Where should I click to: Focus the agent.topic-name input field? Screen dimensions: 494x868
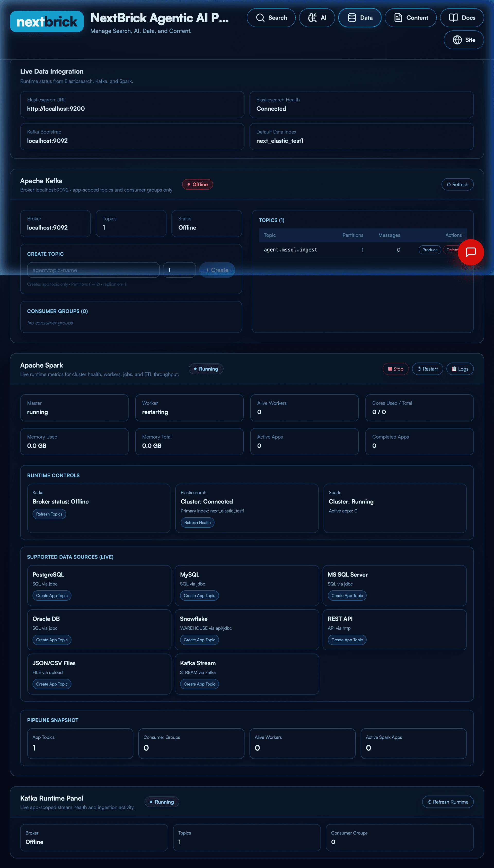[x=93, y=270]
